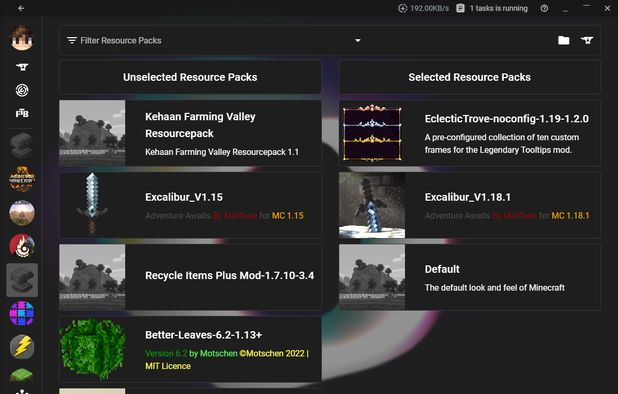
Task: Click the MC 1.15 version text
Action: point(288,216)
